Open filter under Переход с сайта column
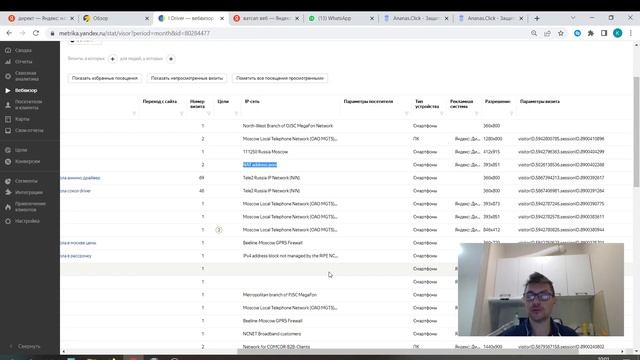640x360 pixels. 182,113
